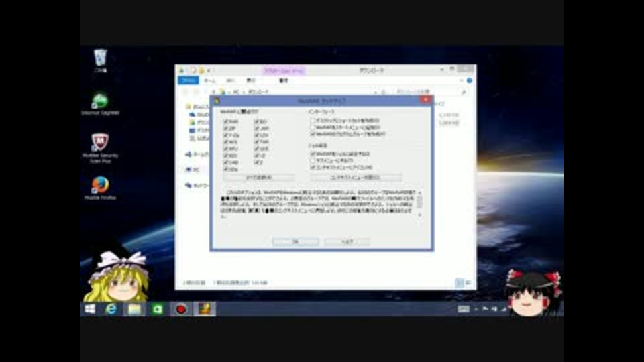Select SkyDrive in Explorer navigation pane
Image resolution: width=644 pixels, height=362 pixels.
click(x=199, y=115)
